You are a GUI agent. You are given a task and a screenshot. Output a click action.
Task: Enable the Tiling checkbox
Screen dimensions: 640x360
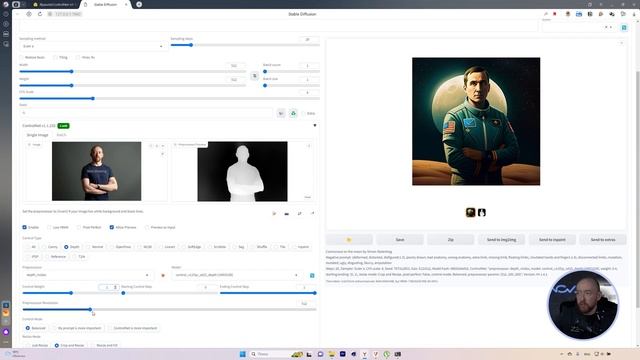(55, 58)
